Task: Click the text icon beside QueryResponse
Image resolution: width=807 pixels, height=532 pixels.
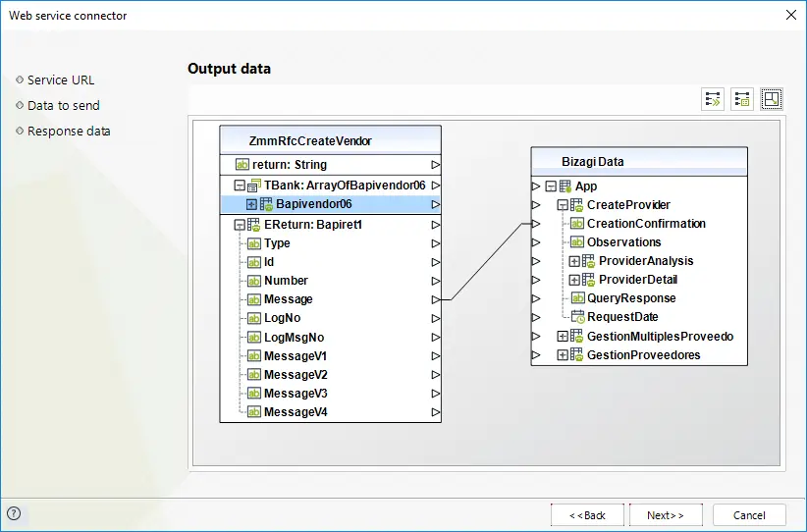Action: pos(577,297)
